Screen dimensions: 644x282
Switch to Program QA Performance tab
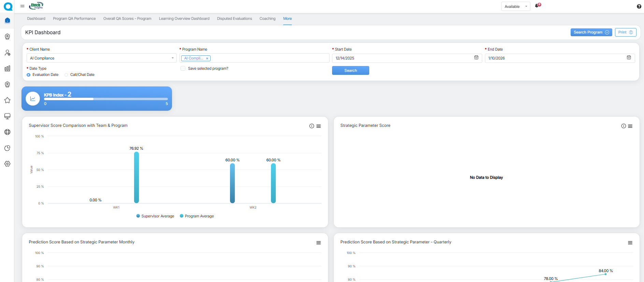74,19
